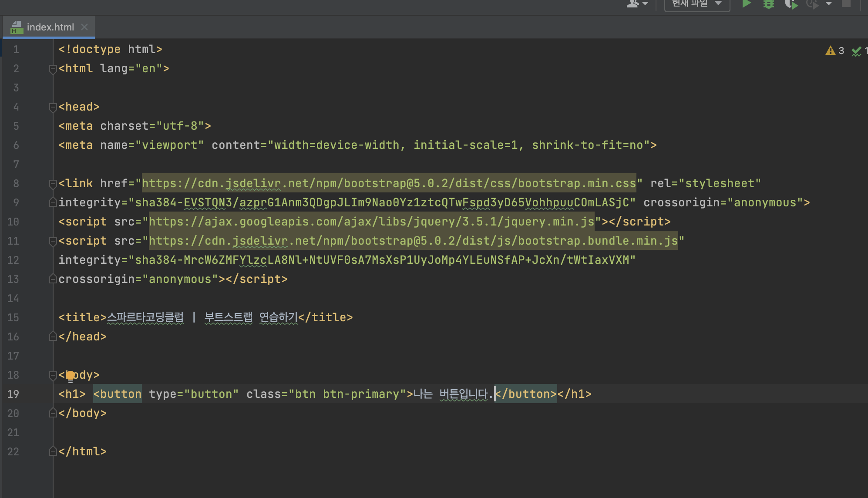Click crossorigin="anonymous" on line 9

click(x=723, y=202)
